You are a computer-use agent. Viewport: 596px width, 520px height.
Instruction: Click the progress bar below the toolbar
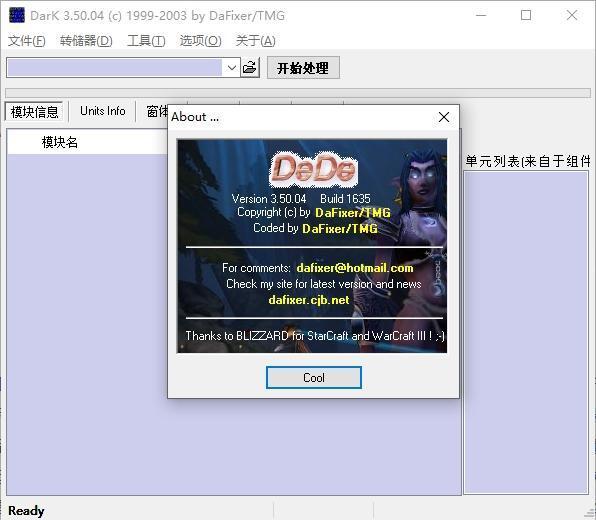(x=298, y=93)
